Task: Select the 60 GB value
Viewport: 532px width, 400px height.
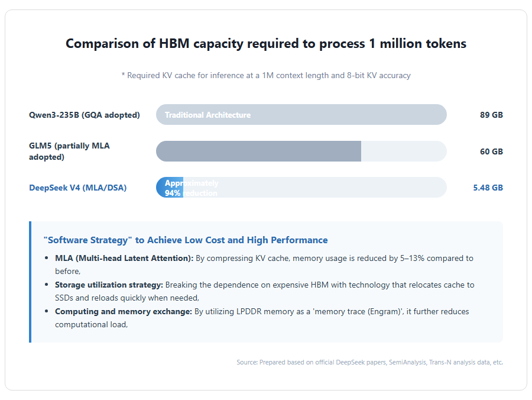Action: click(491, 151)
